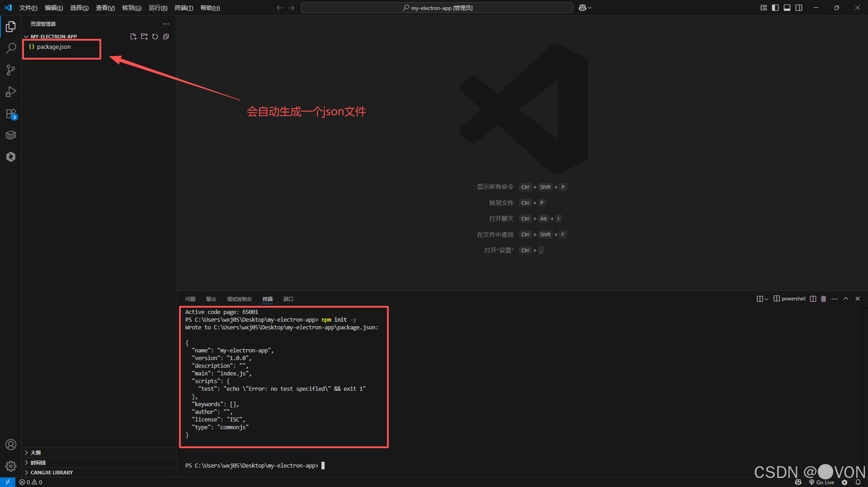Open errors and warnings count in status bar
Screen dimensions: 868x487
(x=31, y=482)
